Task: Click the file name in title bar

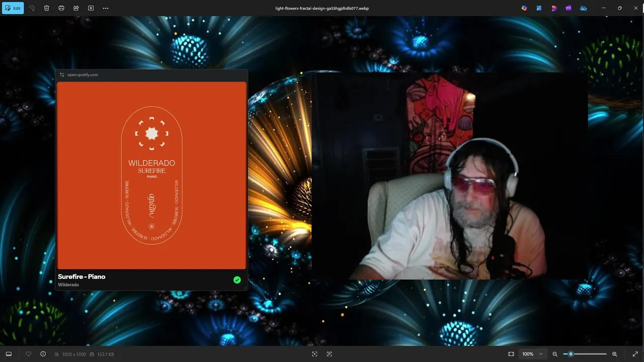Action: click(322, 8)
